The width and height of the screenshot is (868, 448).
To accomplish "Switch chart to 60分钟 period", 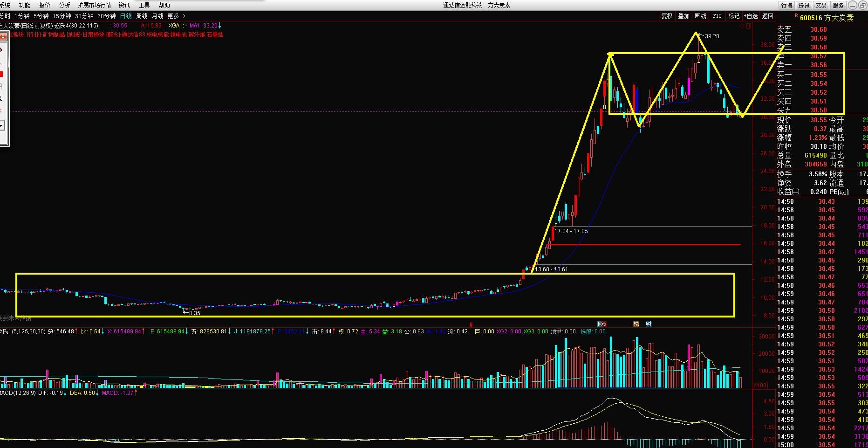I will (x=106, y=16).
